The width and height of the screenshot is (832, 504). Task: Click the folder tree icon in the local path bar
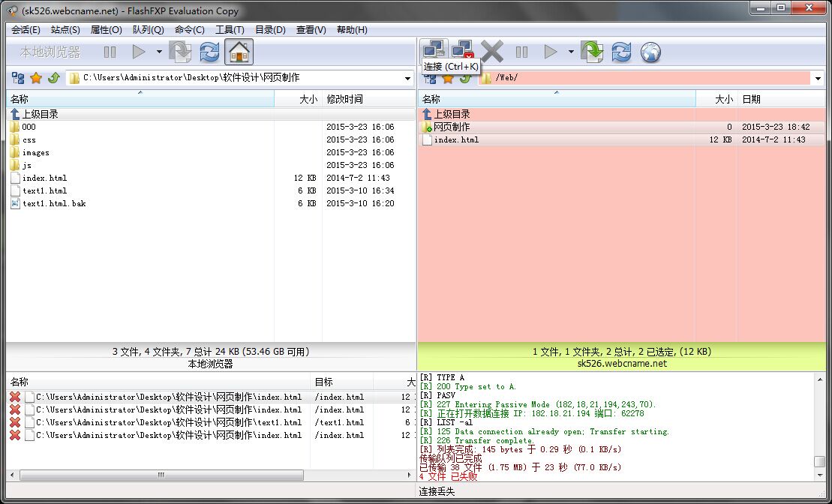click(x=18, y=79)
